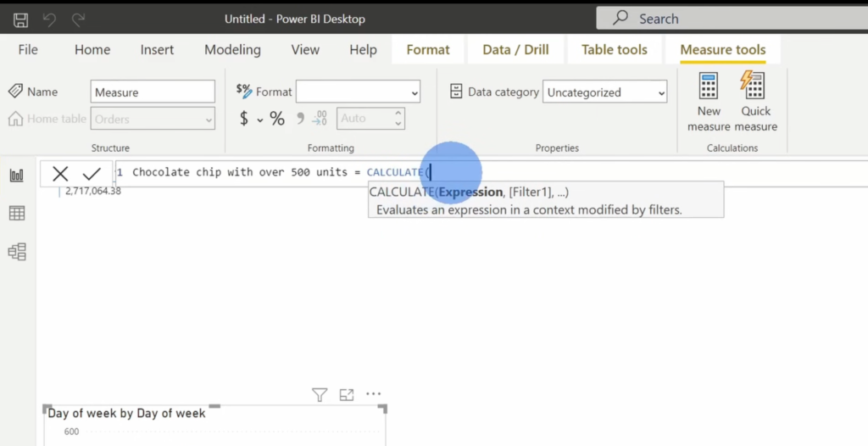Select the Day of week chart title
This screenshot has width=868, height=446.
[126, 413]
